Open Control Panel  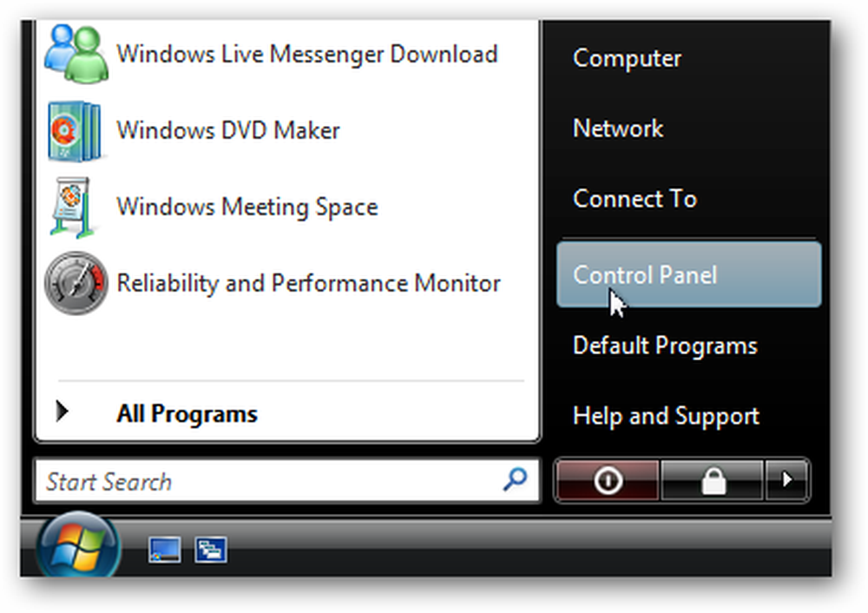click(688, 274)
